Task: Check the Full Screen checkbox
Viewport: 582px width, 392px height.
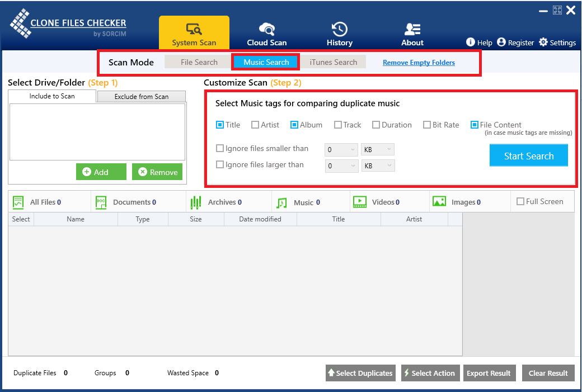Action: (x=520, y=201)
